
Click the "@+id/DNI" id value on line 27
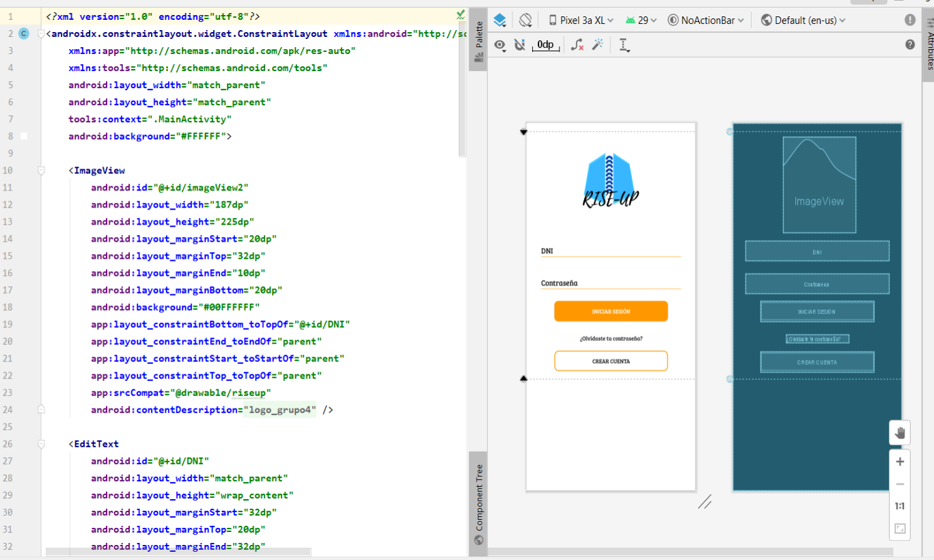coord(181,461)
